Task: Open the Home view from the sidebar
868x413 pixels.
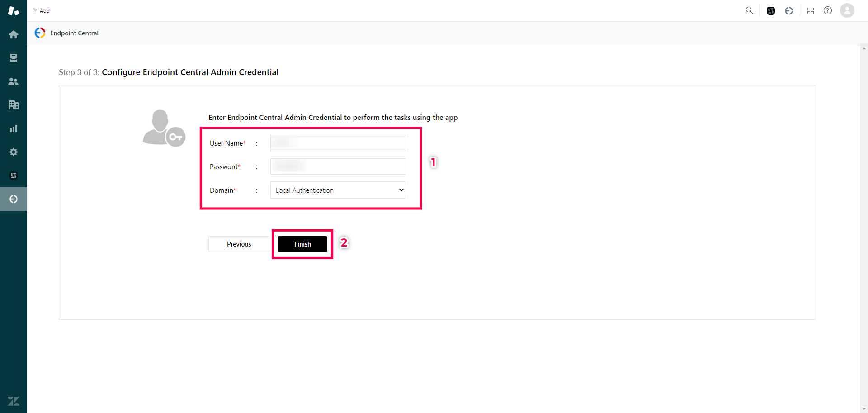Action: [14, 34]
